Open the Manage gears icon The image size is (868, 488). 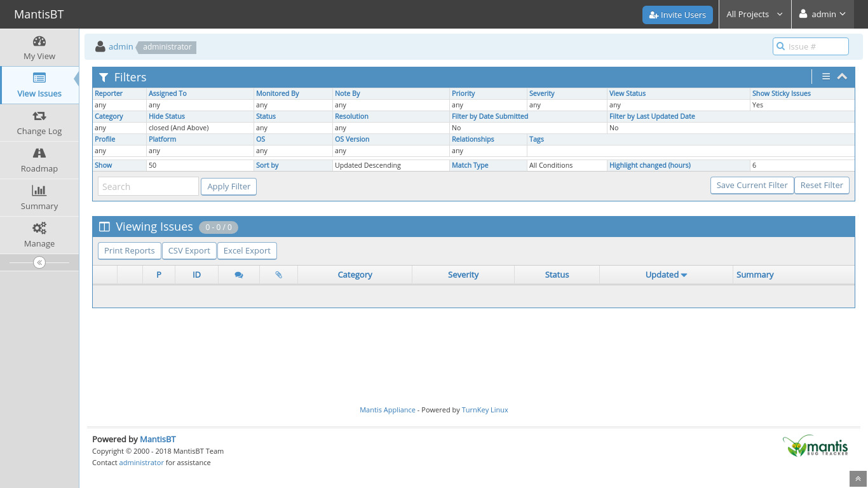click(x=39, y=228)
